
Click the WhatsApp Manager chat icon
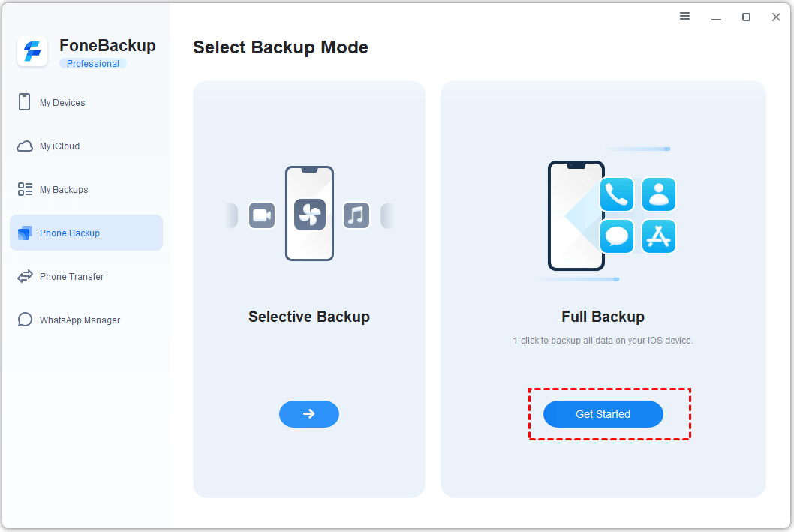click(x=25, y=320)
